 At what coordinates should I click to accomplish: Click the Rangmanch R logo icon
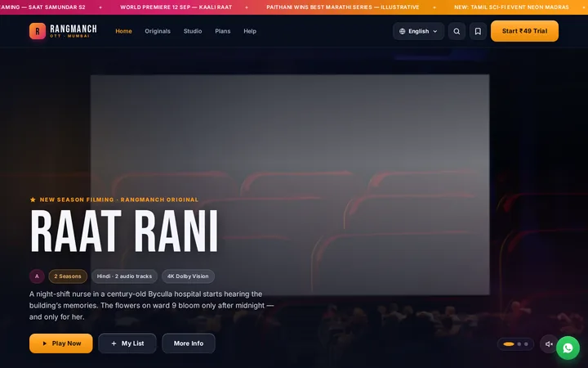pyautogui.click(x=38, y=31)
